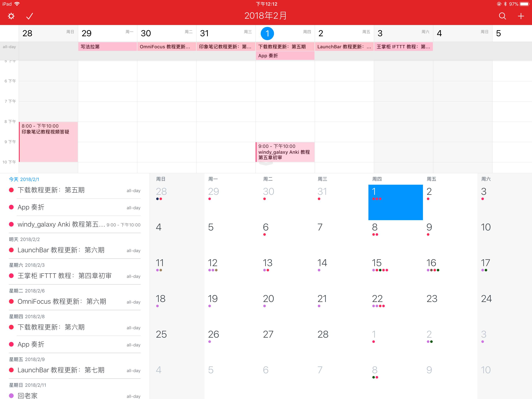This screenshot has height=399, width=532.
Task: Select February 22 in month grid
Action: pyautogui.click(x=377, y=299)
